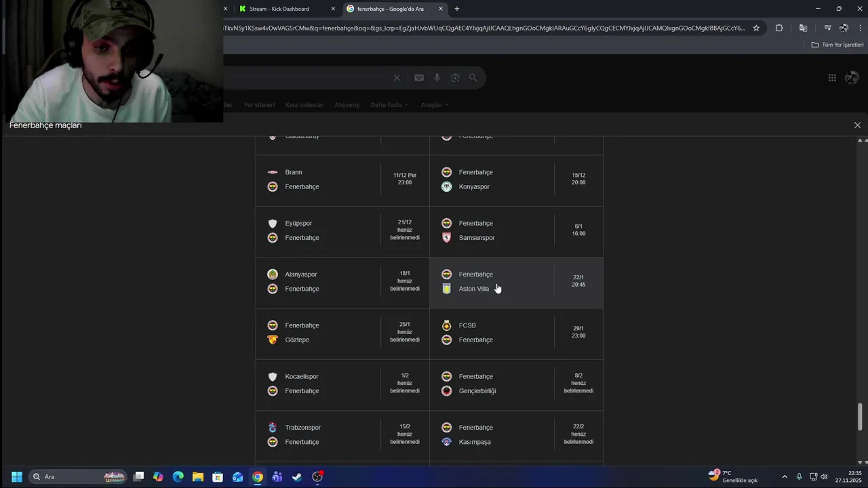The width and height of the screenshot is (868, 488).
Task: Open OBS Studio from taskbar
Action: pyautogui.click(x=317, y=476)
